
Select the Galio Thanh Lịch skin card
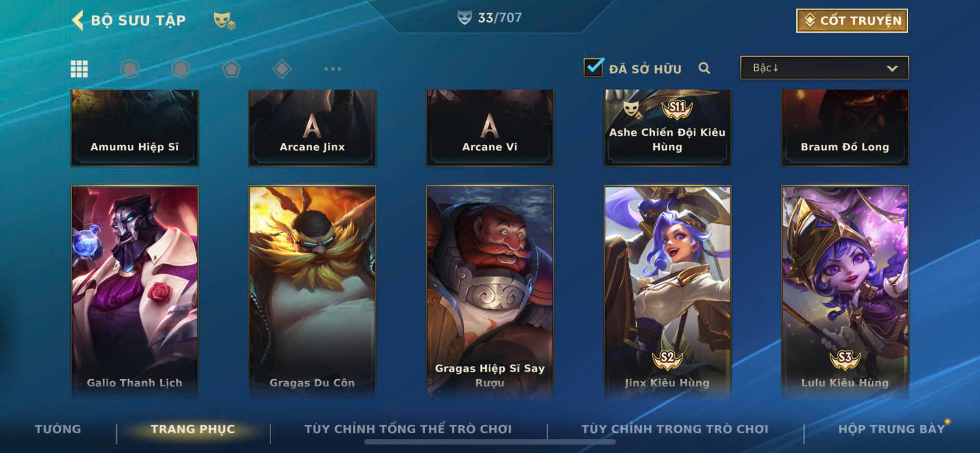pos(134,292)
